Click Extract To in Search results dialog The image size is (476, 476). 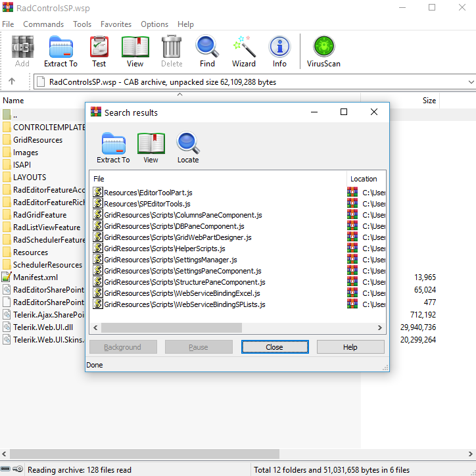pos(113,148)
